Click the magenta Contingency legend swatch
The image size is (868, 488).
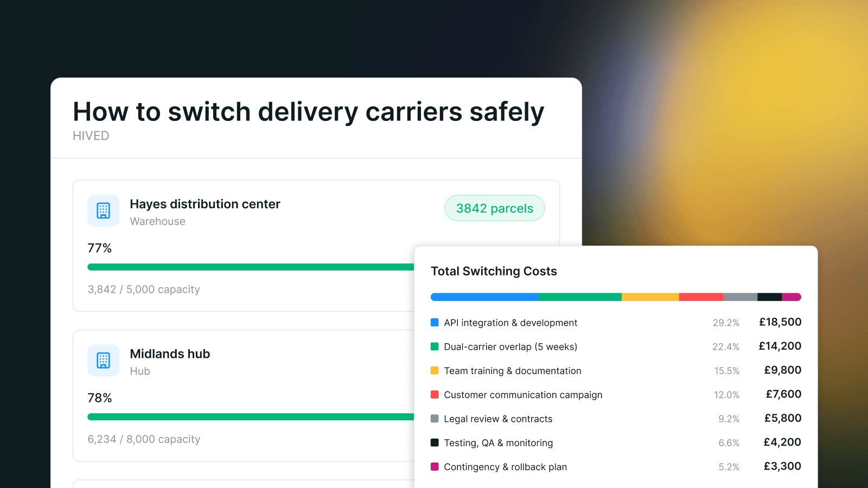point(435,466)
